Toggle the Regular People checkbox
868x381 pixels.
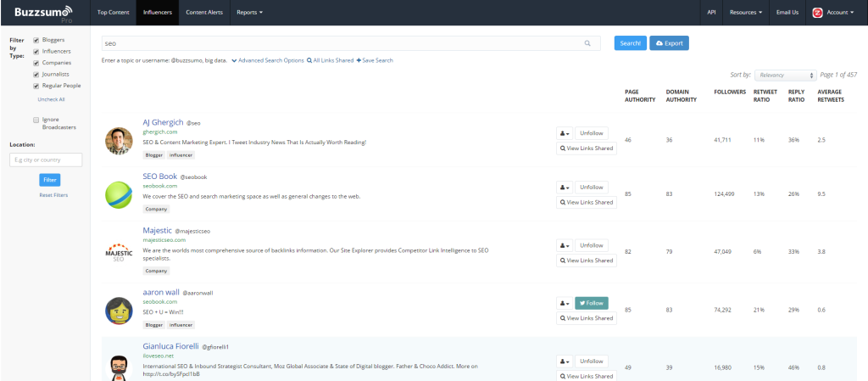pyautogui.click(x=36, y=86)
